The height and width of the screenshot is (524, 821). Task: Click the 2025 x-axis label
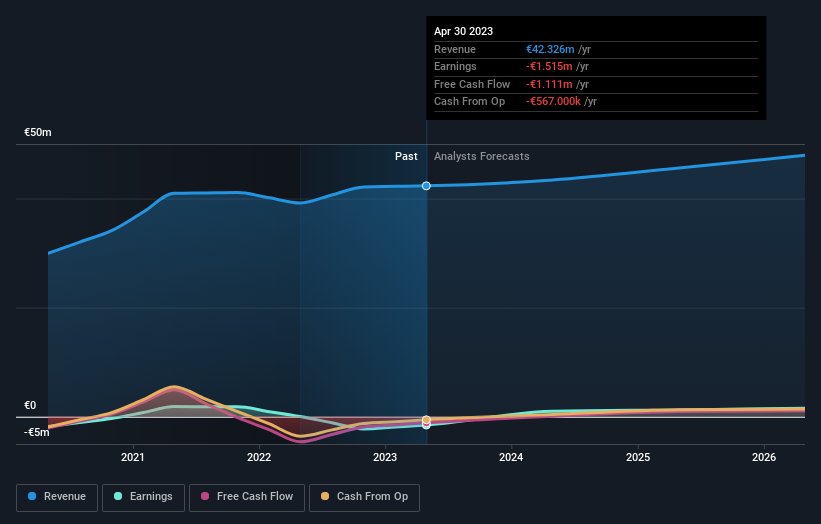[638, 457]
